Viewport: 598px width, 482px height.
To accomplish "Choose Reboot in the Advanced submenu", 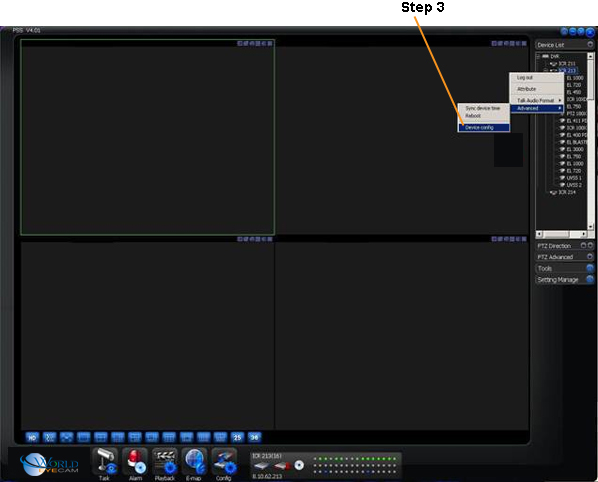I will click(x=484, y=116).
